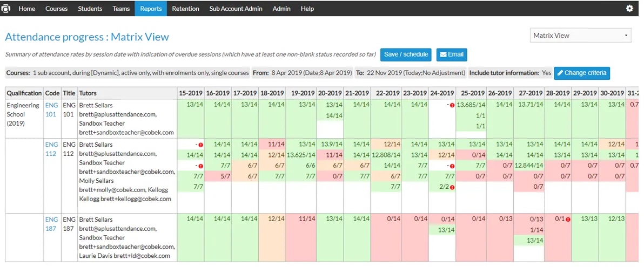Click the 19-2019 week column header
This screenshot has width=644, height=267.
coord(301,93)
